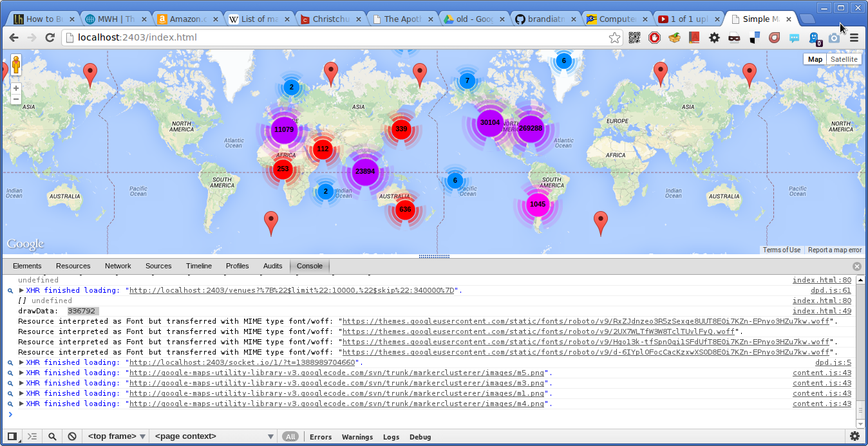Open the Audits tab
Image resolution: width=868 pixels, height=446 pixels.
pyautogui.click(x=273, y=266)
